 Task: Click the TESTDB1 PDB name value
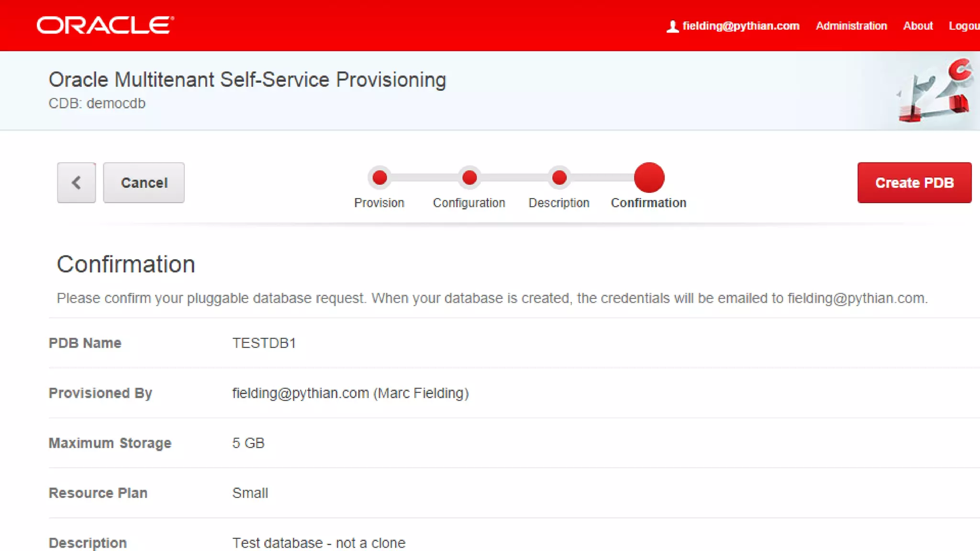[x=264, y=343]
